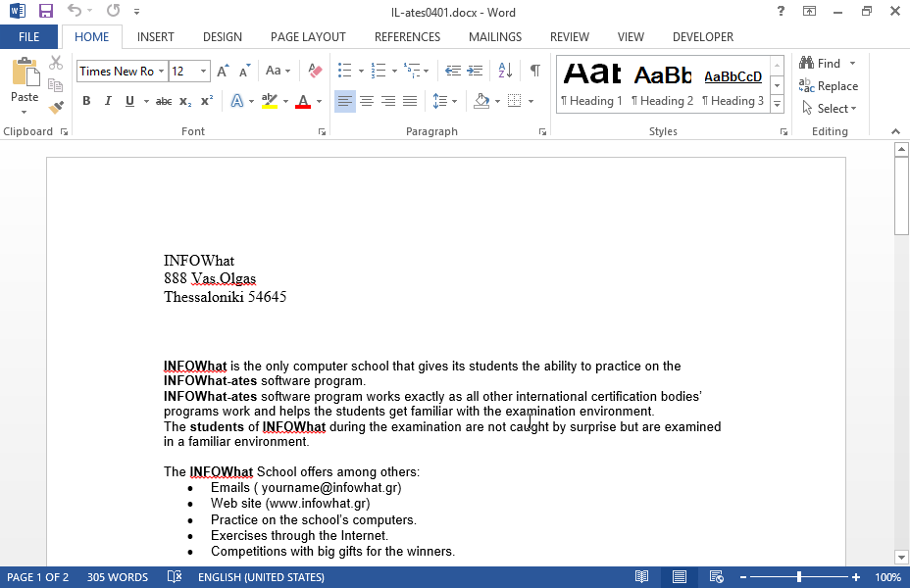Viewport: 910px width, 588px height.
Task: Sort text alphabetically with A-Z icon
Action: 505,71
